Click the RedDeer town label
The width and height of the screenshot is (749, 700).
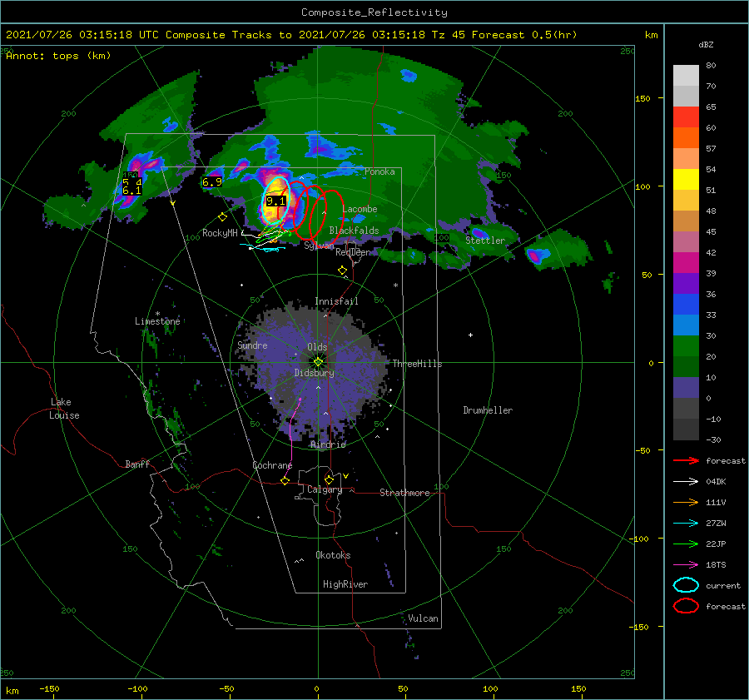pyautogui.click(x=353, y=252)
